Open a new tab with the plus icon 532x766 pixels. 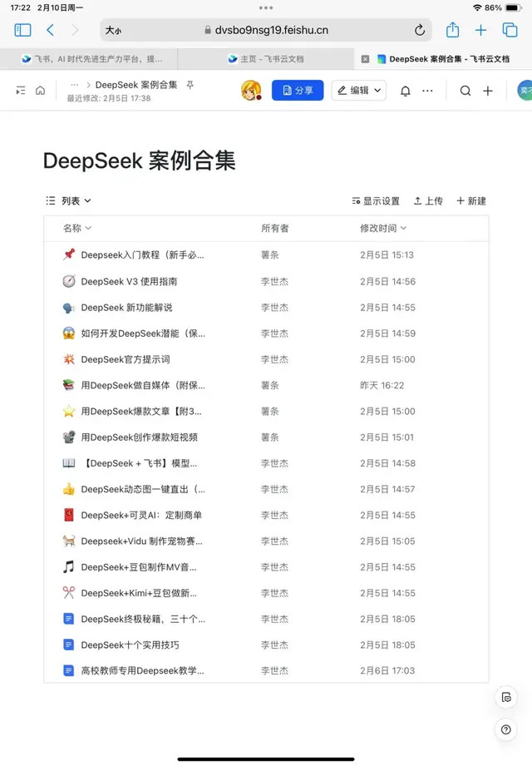[x=480, y=30]
